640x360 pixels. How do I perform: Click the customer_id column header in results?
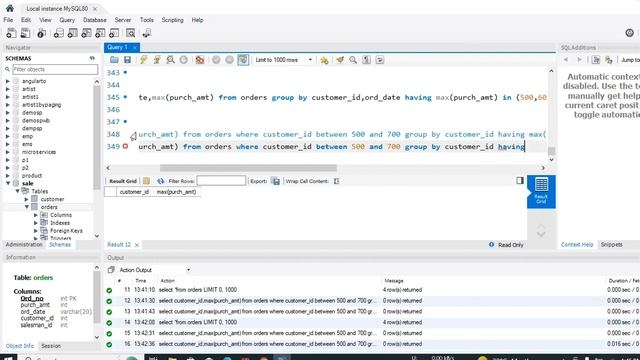coord(134,192)
